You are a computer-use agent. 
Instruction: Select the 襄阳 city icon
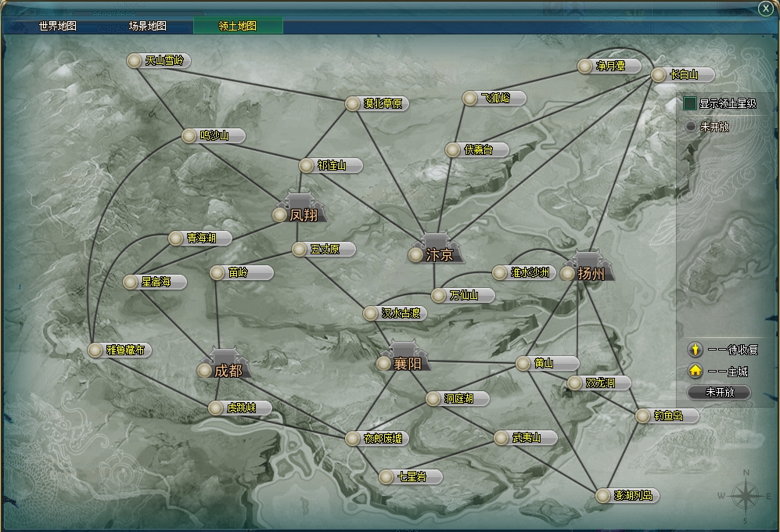(x=402, y=358)
